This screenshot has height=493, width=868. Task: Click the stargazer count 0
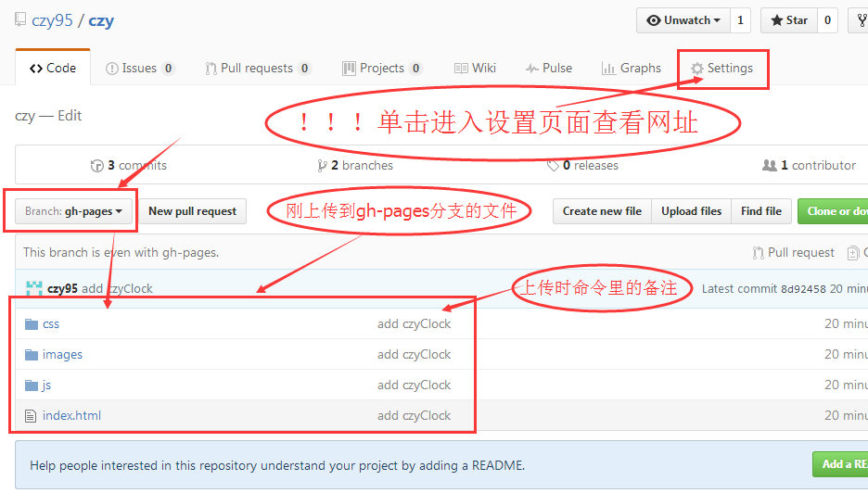pos(827,20)
